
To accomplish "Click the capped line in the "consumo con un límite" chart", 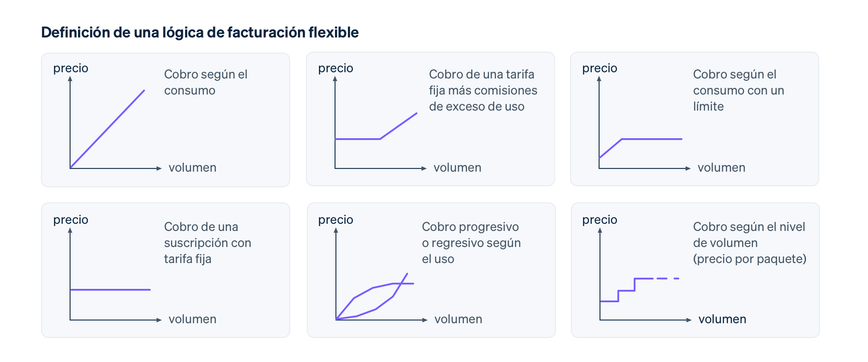I will click(651, 139).
